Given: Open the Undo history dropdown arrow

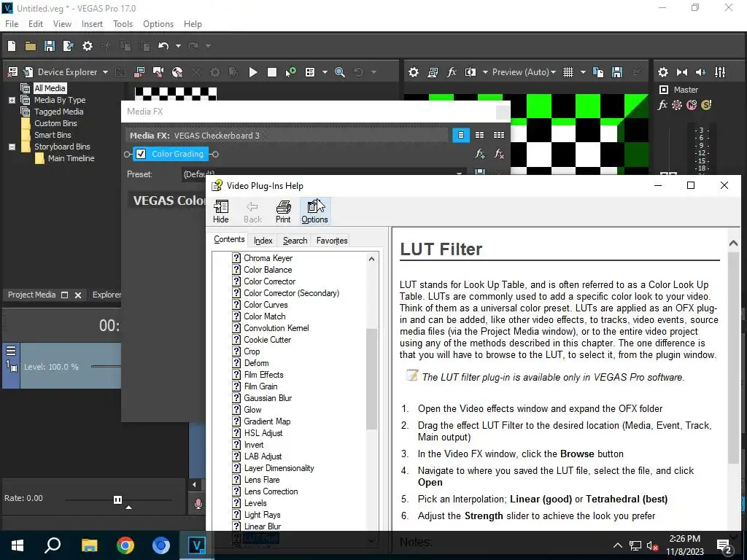Looking at the screenshot, I should pyautogui.click(x=178, y=46).
